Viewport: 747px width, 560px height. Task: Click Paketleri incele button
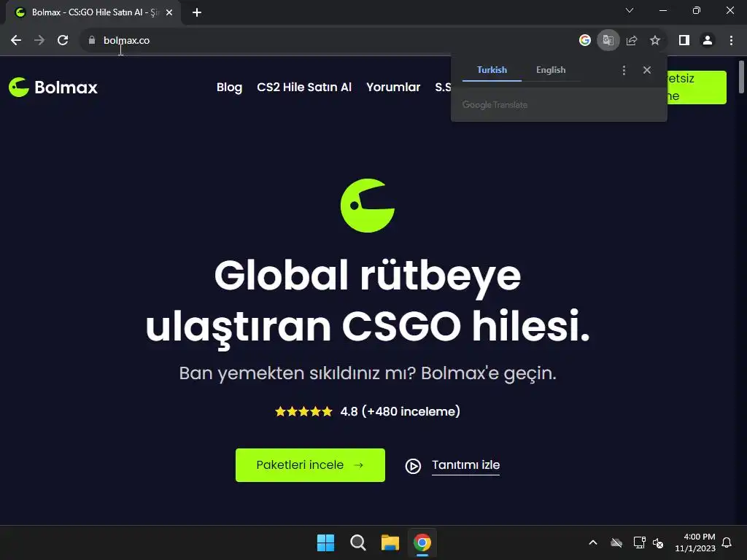(310, 464)
